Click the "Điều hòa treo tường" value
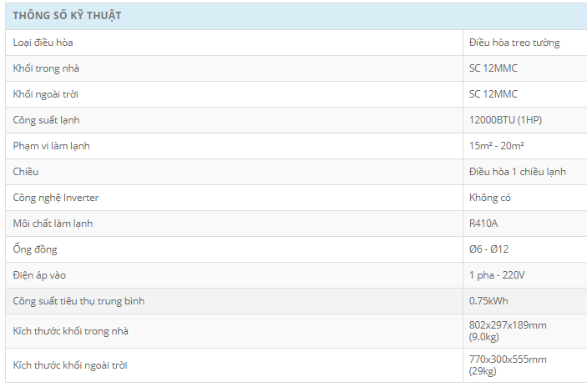Image resolution: width=587 pixels, height=392 pixels. coord(514,43)
